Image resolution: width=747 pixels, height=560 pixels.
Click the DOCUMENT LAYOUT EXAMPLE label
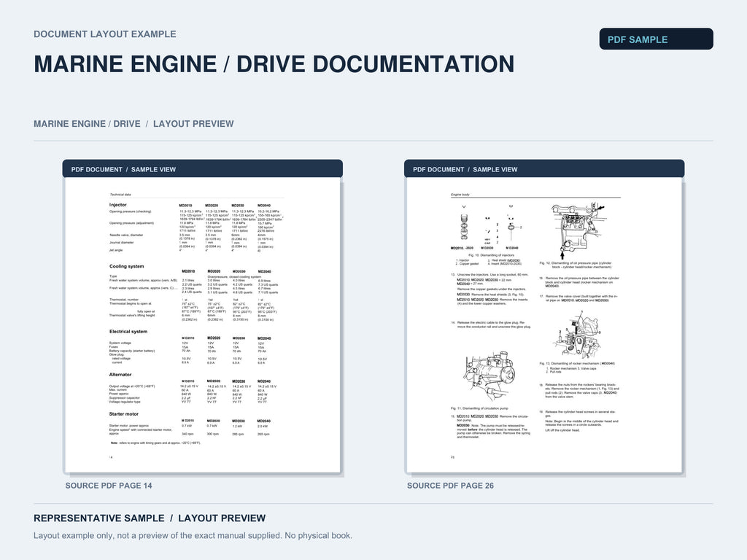pos(105,34)
